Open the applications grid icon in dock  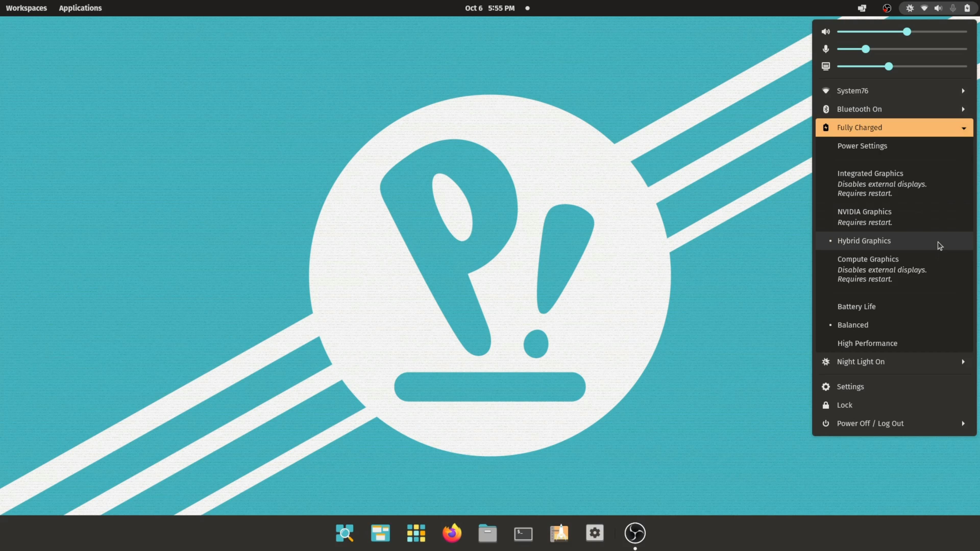[416, 533]
